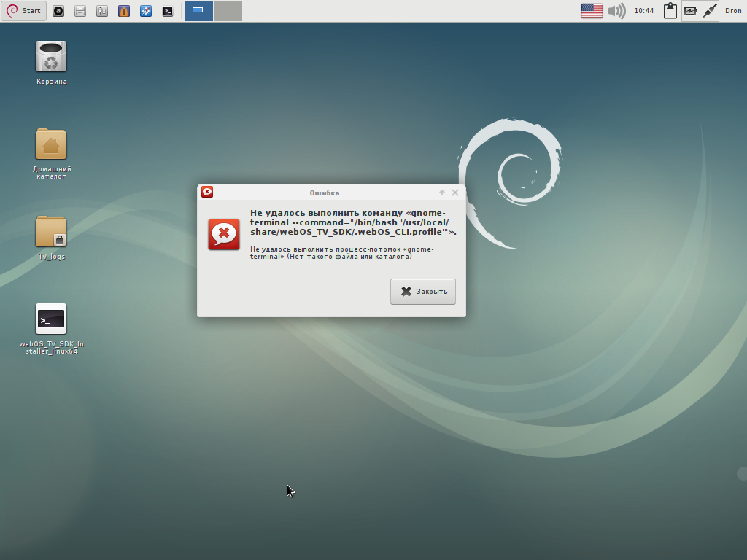Switch to the second gray workspace
The width and height of the screenshot is (747, 560).
coord(228,11)
